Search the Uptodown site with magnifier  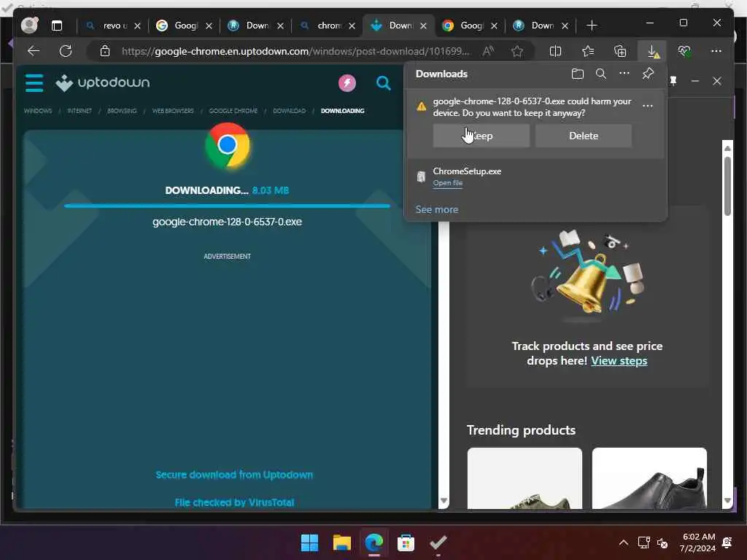[x=383, y=83]
